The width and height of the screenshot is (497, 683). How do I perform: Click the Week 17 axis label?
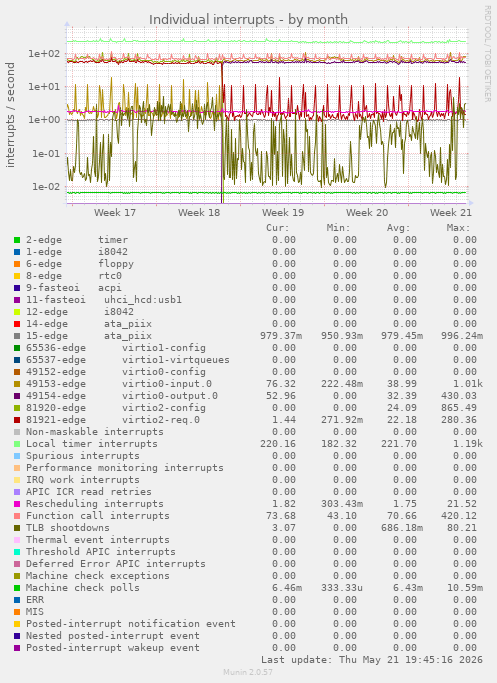(x=115, y=213)
